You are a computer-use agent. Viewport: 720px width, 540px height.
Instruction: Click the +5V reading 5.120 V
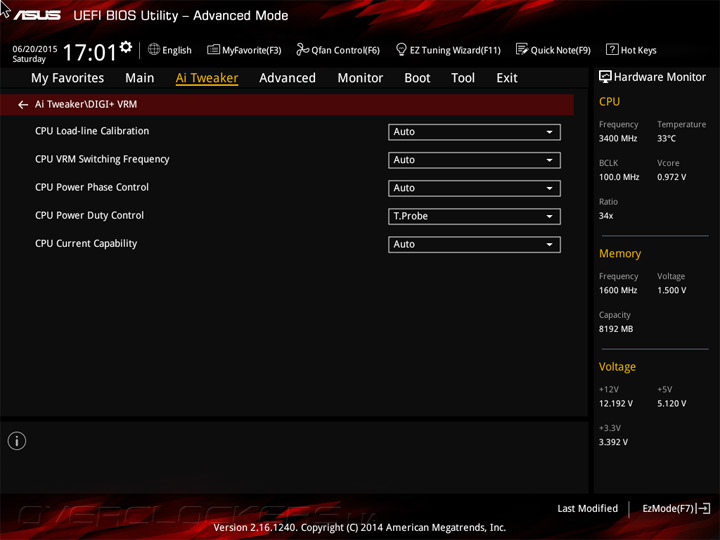[x=671, y=403]
